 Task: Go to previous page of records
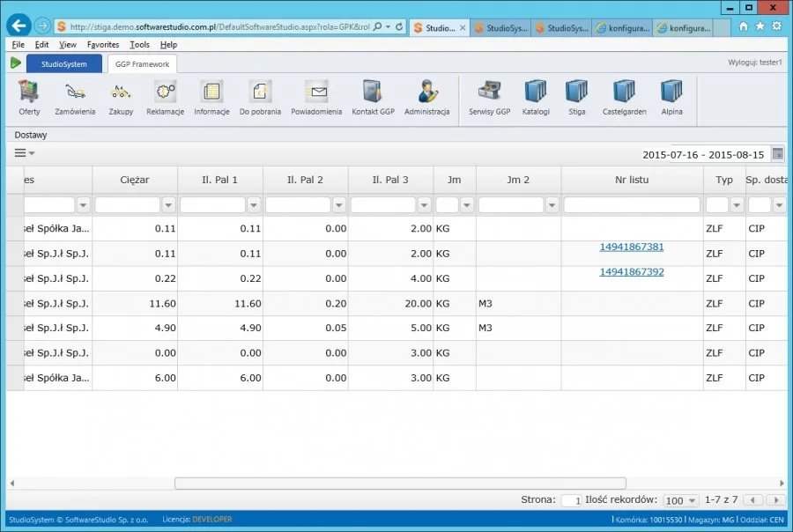tap(752, 500)
